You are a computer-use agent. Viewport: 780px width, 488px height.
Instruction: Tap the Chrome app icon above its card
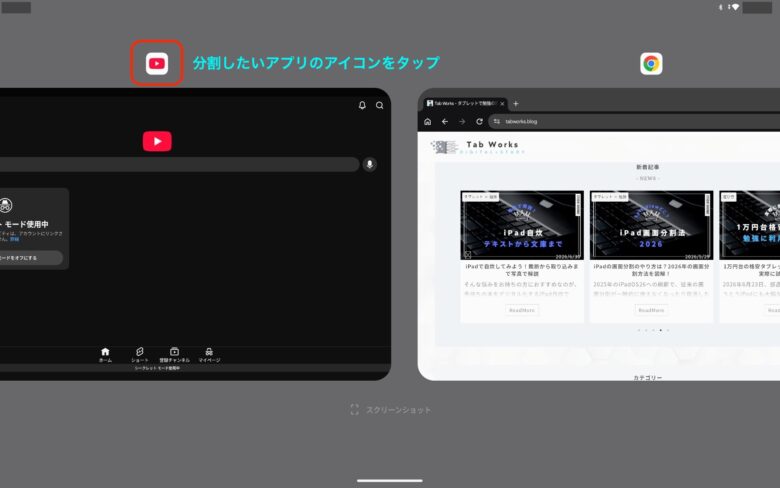tap(651, 64)
